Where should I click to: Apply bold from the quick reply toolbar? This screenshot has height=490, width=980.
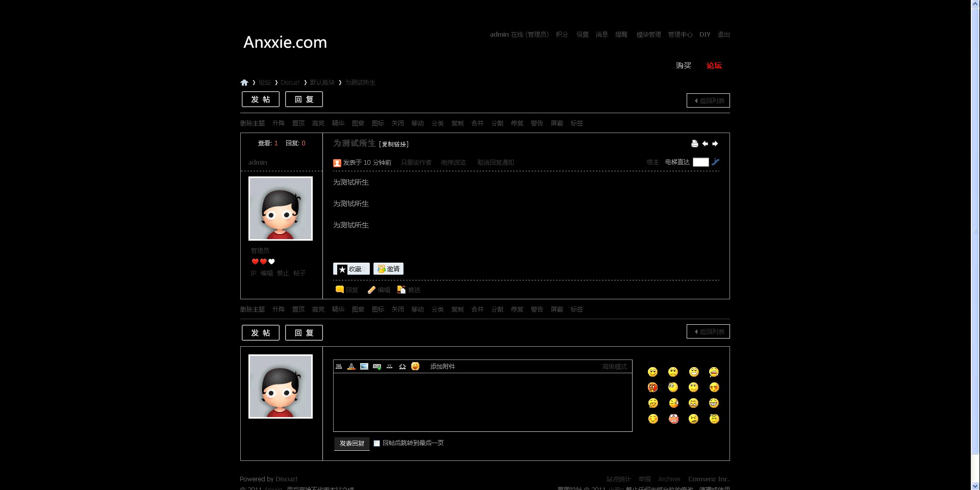[x=339, y=366]
